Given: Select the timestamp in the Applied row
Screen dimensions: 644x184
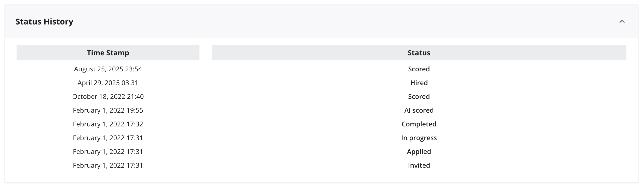Looking at the screenshot, I should [x=108, y=152].
